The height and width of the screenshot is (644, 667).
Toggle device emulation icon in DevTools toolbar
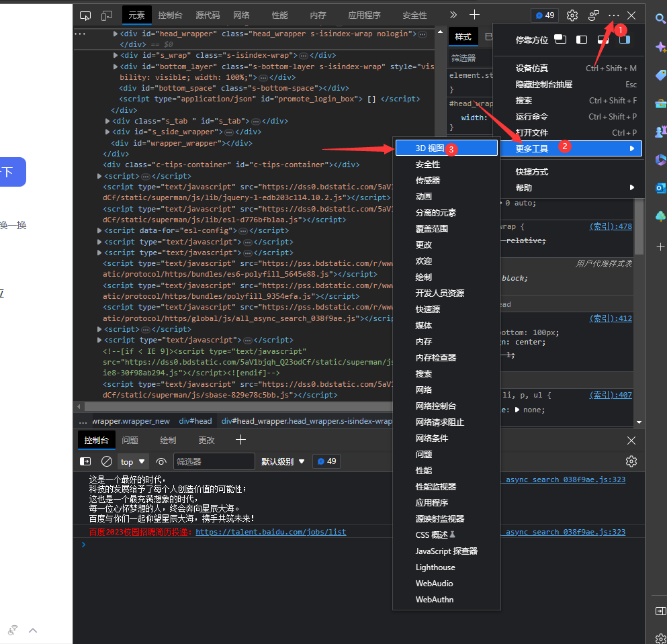(x=107, y=15)
